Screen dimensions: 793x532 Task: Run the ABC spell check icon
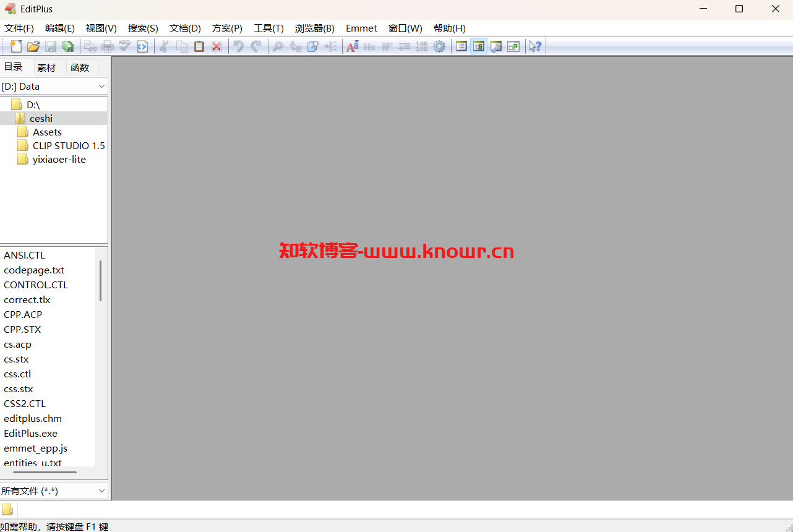125,46
